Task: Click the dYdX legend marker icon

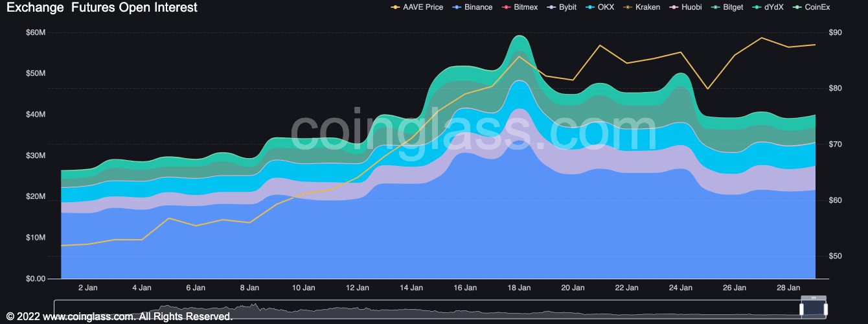Action: 755,7
